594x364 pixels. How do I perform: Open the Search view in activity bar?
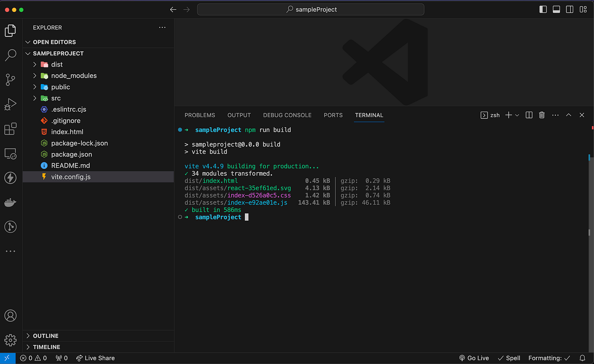coord(11,55)
